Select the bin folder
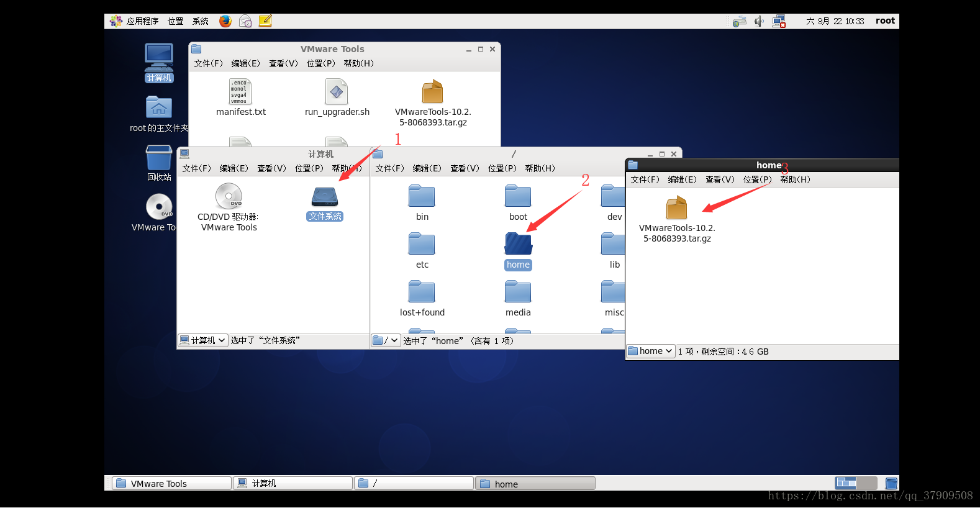The height and width of the screenshot is (508, 980). [x=422, y=202]
